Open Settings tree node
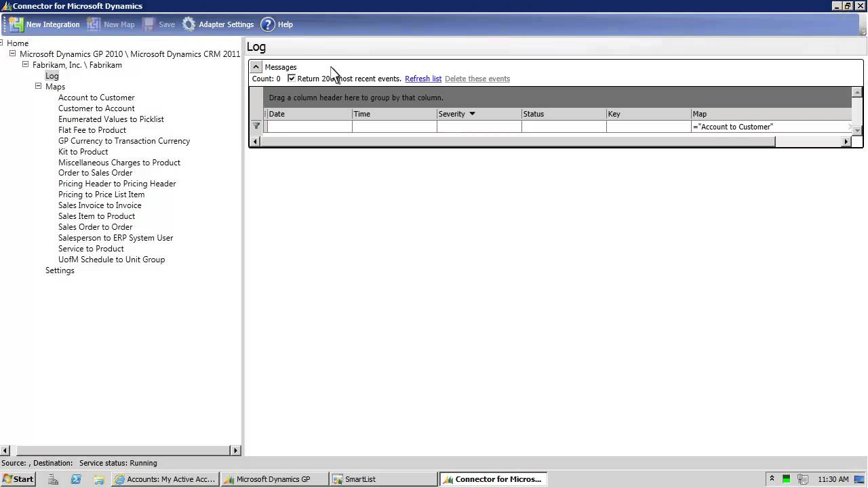 (x=60, y=270)
